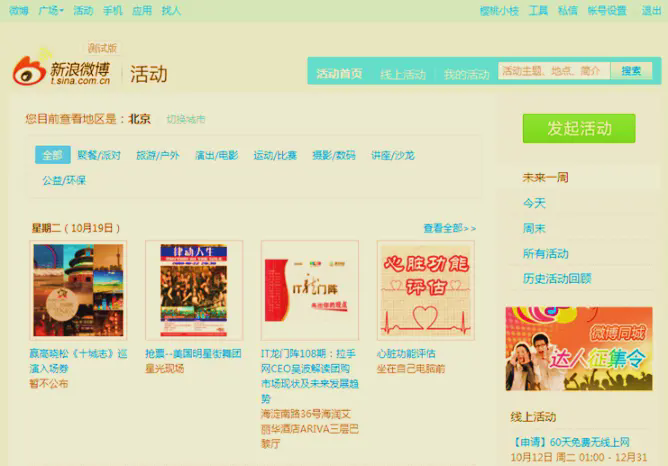Click the Sina Weibo eye logo
This screenshot has width=668, height=466.
click(29, 71)
